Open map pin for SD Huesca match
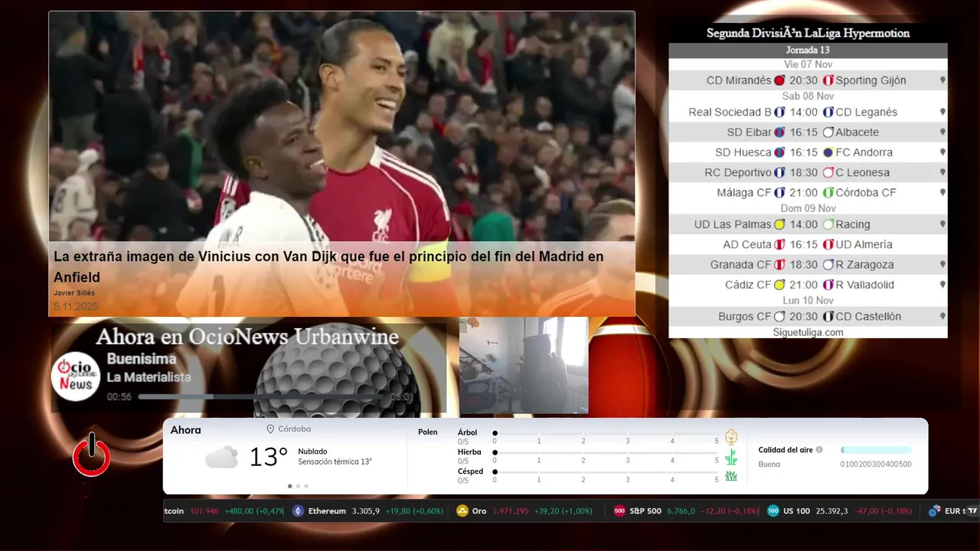 pos(942,152)
